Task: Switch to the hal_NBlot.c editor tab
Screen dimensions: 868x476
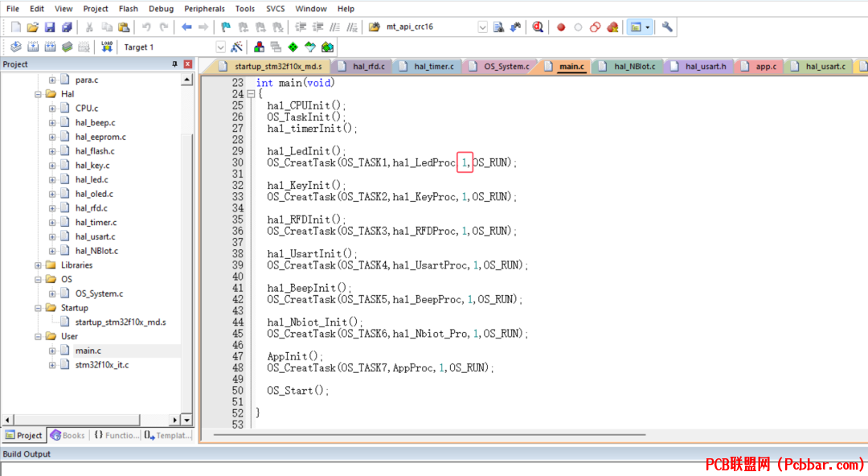Action: click(x=628, y=67)
